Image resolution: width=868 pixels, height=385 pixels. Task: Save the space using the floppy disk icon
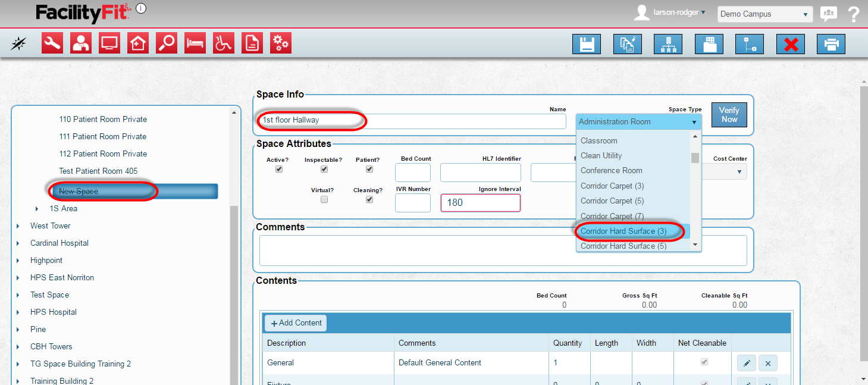click(586, 44)
